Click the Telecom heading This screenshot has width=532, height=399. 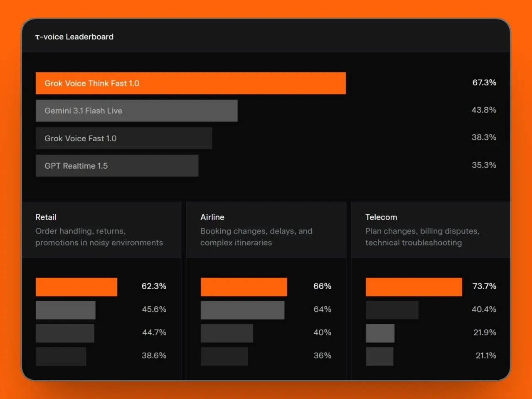pyautogui.click(x=381, y=217)
